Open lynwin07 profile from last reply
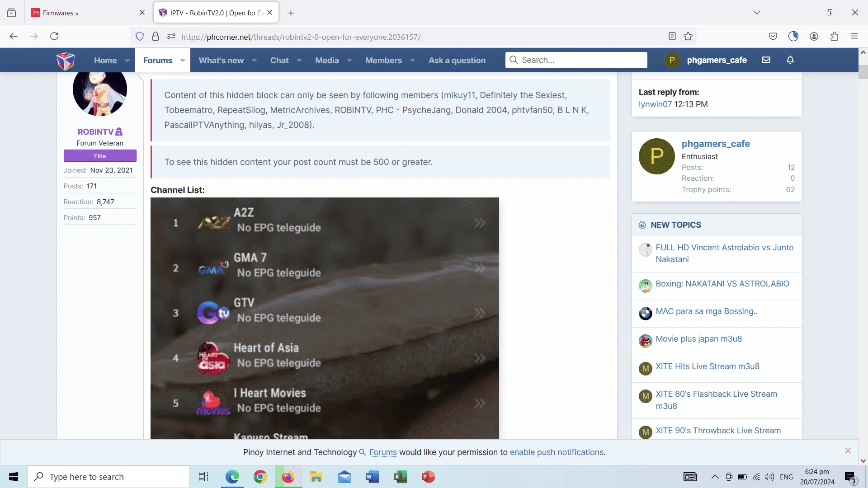The width and height of the screenshot is (868, 488). 655,104
